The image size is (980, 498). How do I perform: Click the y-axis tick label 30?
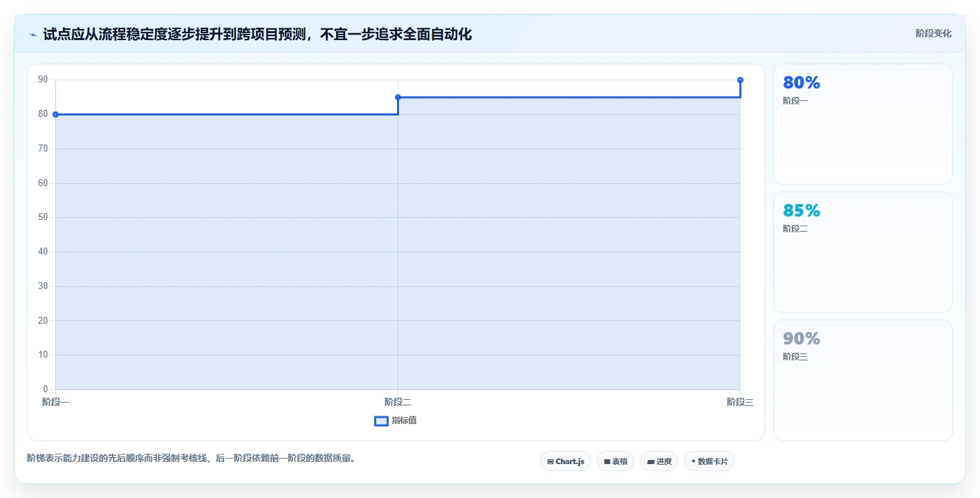(43, 286)
